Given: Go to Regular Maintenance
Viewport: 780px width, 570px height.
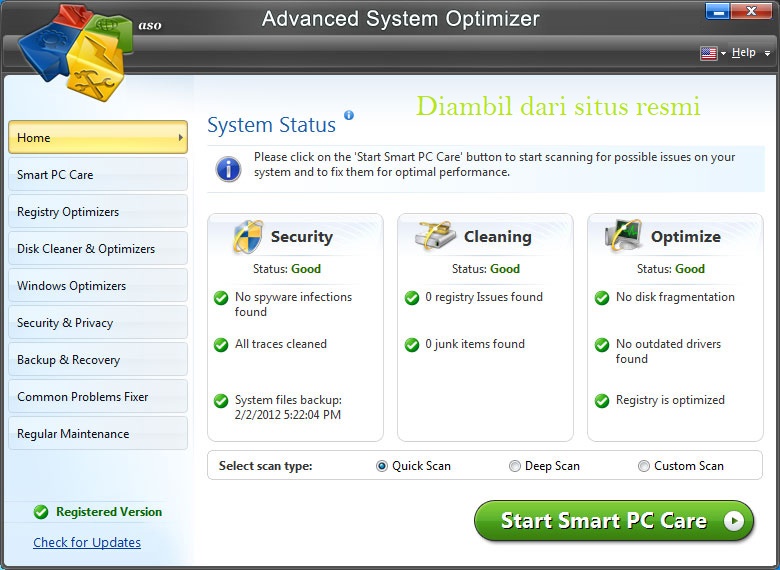Looking at the screenshot, I should coord(98,434).
